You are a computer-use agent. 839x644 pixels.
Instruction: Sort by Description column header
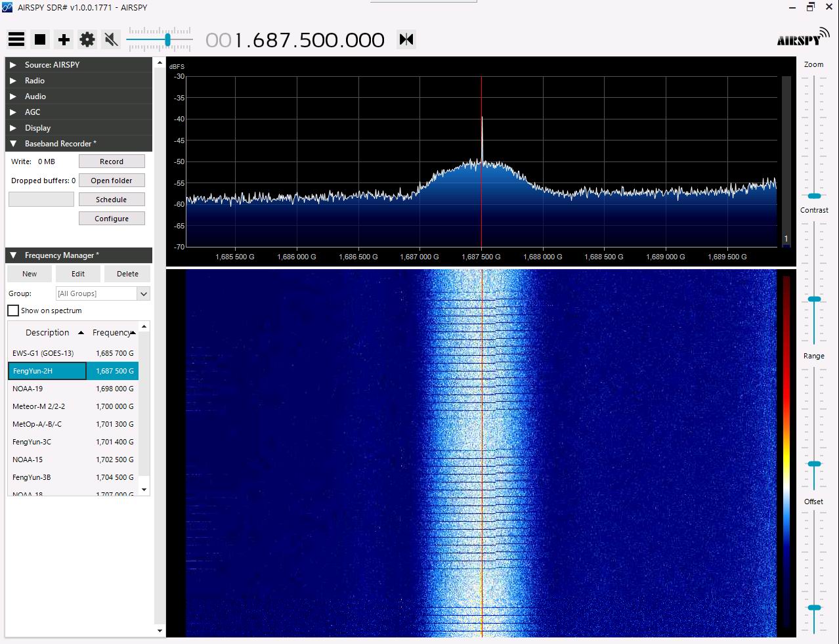point(47,332)
